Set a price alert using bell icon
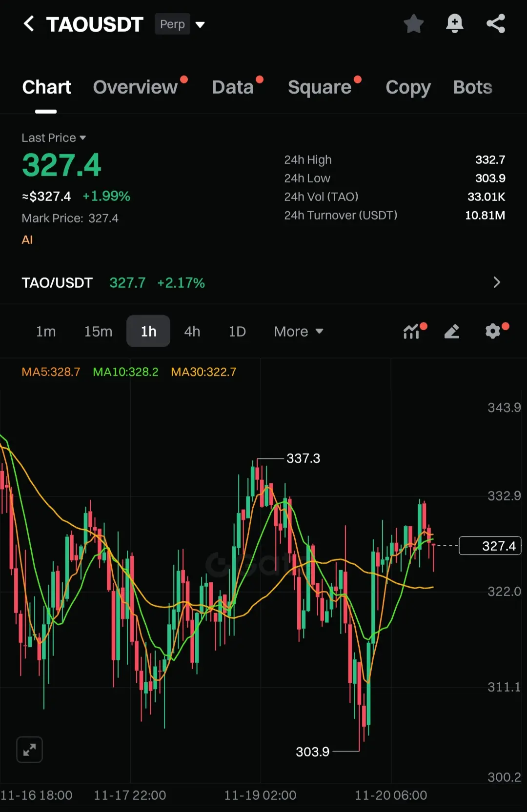The image size is (527, 812). click(454, 23)
